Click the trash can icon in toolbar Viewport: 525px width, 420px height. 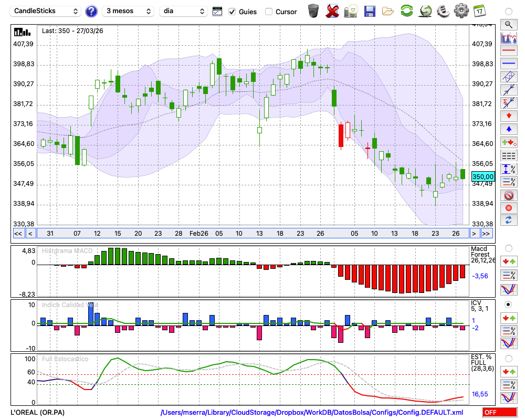tap(313, 11)
